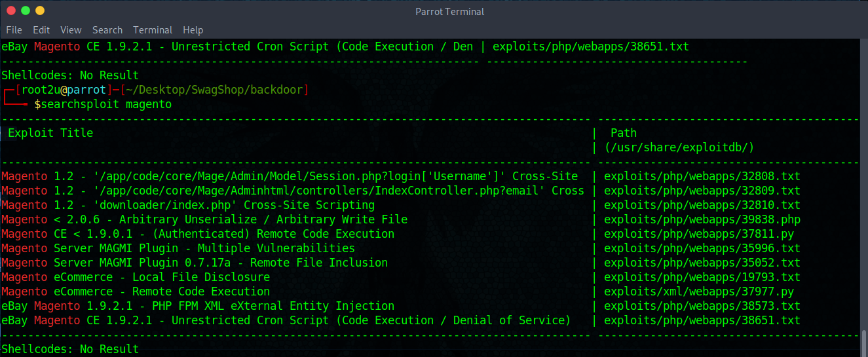This screenshot has width=868, height=357.
Task: Click the path exploits/php/webapps/32808.txt
Action: (x=702, y=176)
